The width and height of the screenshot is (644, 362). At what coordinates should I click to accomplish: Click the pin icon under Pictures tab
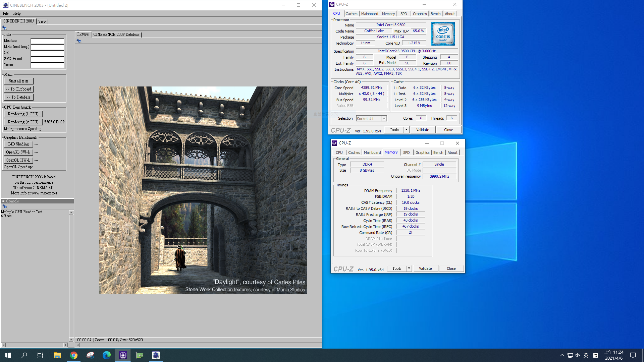(x=79, y=41)
